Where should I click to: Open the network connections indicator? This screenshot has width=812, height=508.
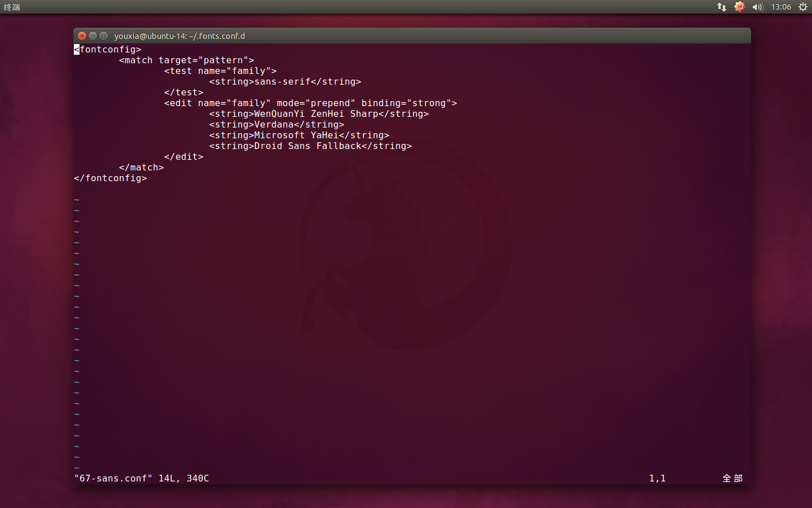(722, 7)
